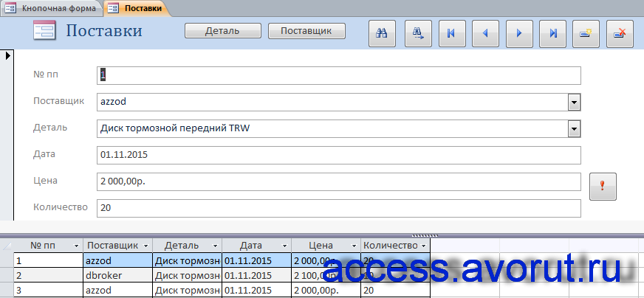Select row 3 via its row selector
The width and height of the screenshot is (644, 298).
7,290
